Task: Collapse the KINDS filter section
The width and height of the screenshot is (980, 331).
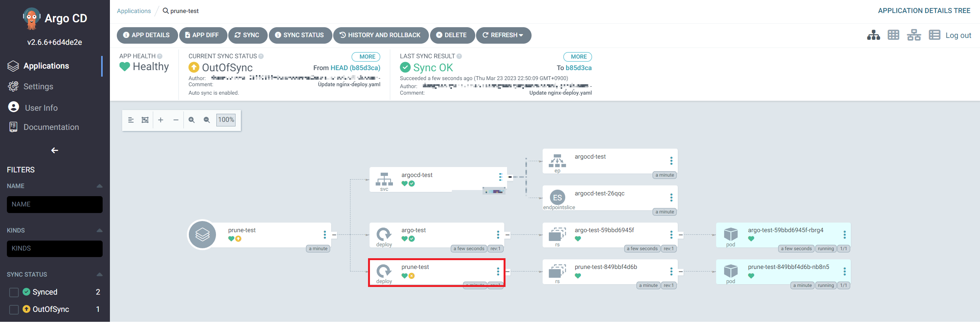Action: coord(100,231)
